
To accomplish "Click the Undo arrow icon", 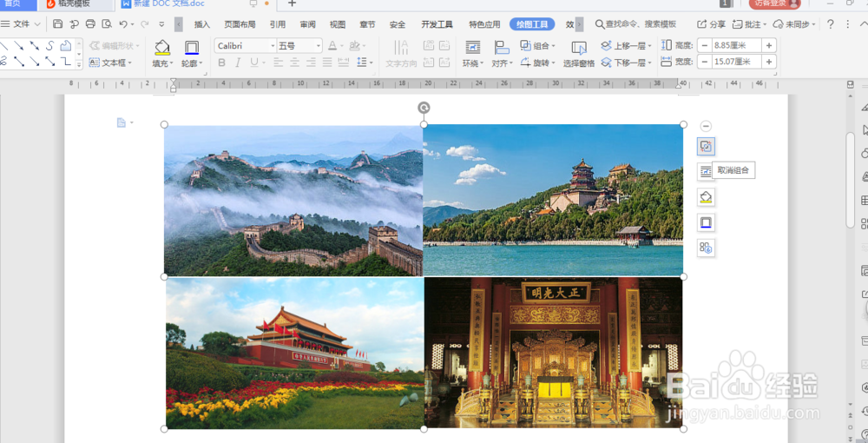I will [123, 23].
